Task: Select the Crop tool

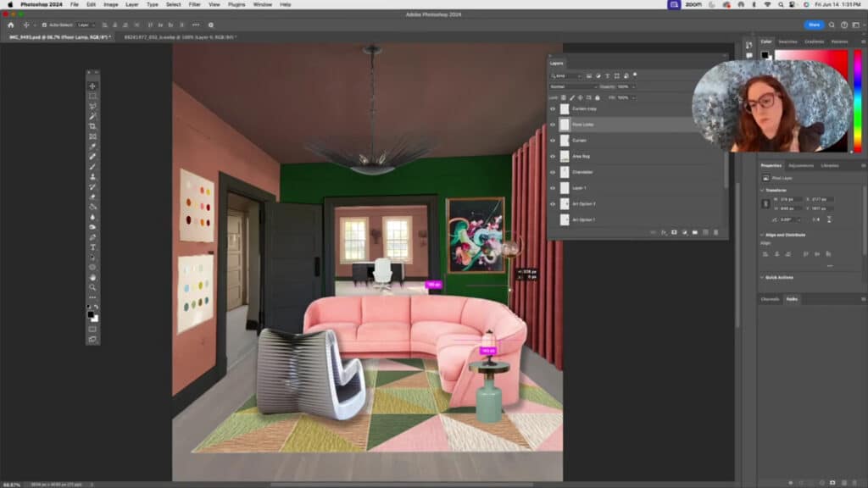Action: (92, 126)
